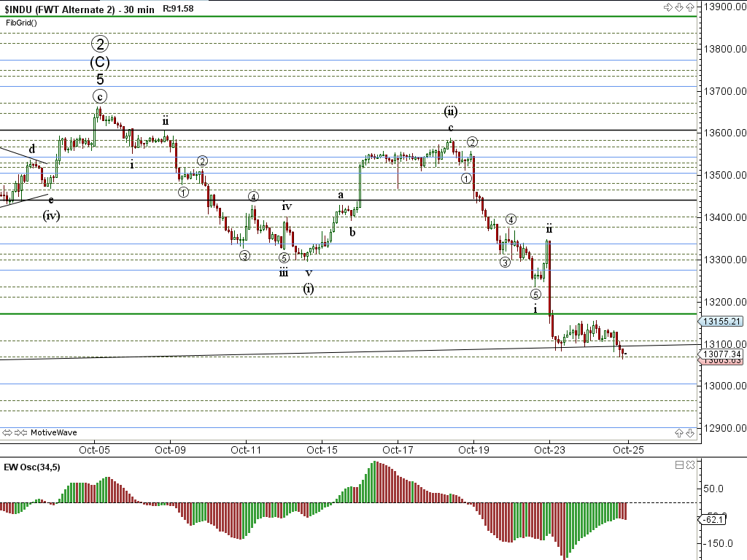Close the EW Osc indicator panel
Viewport: 747px width, 560px height.
[689, 465]
